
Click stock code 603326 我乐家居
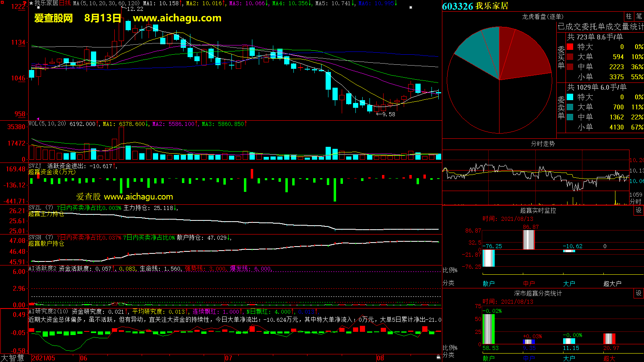[475, 6]
